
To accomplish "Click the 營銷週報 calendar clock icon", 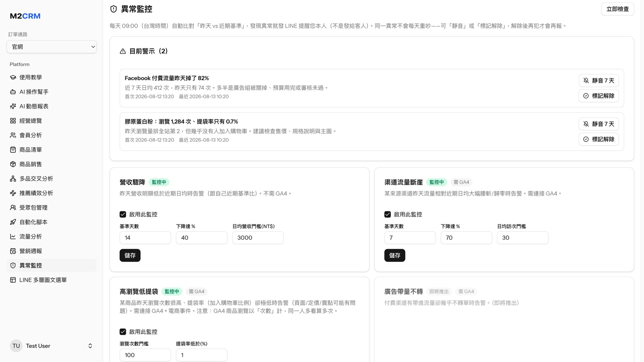I will (13, 251).
